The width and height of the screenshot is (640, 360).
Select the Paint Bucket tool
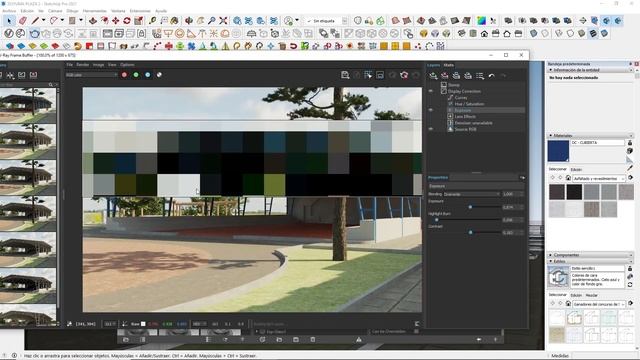(x=175, y=20)
